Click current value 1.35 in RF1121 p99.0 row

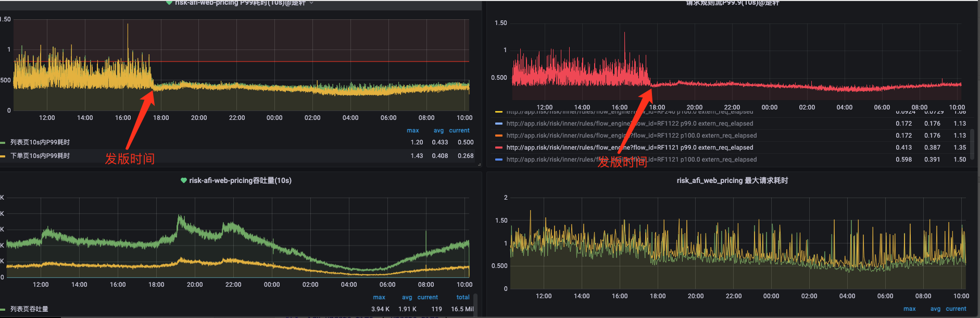960,148
